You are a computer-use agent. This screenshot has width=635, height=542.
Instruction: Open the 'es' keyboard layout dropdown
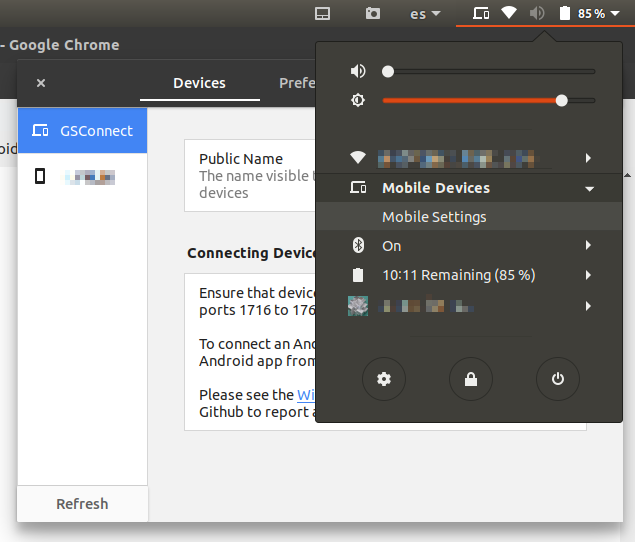[425, 14]
